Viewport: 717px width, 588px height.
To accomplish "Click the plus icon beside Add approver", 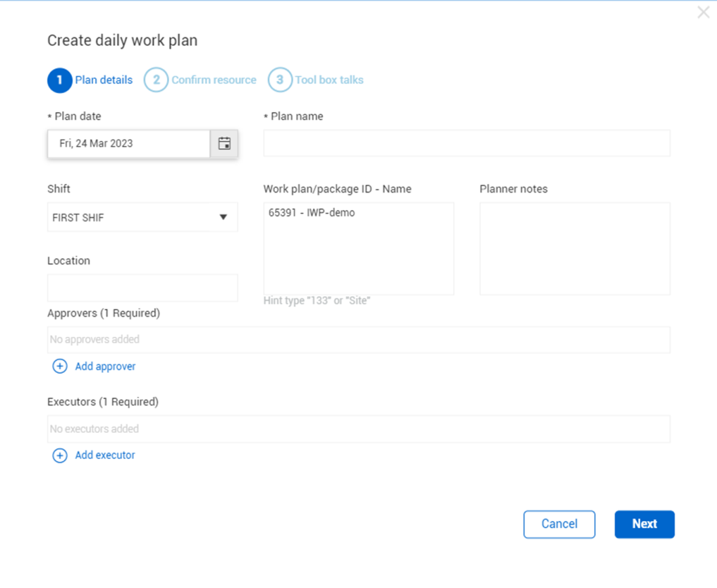I will click(x=60, y=366).
